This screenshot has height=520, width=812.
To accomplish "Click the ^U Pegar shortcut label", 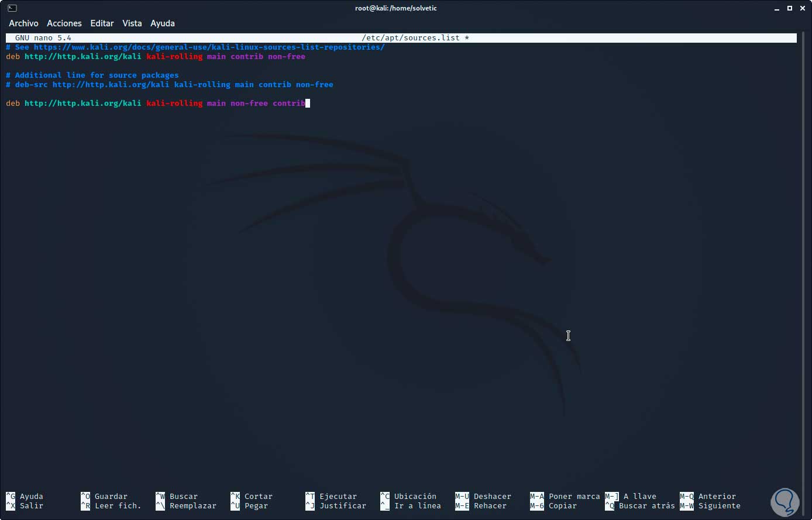I will (x=249, y=506).
